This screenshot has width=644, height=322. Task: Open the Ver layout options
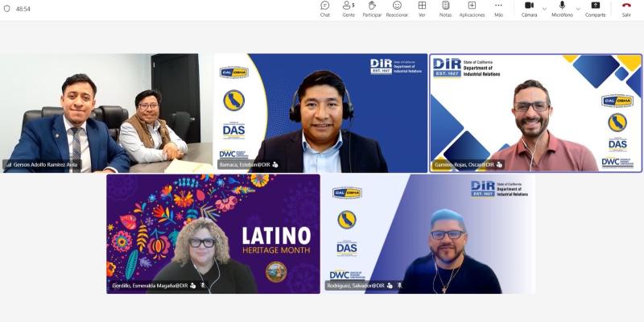pos(422,9)
